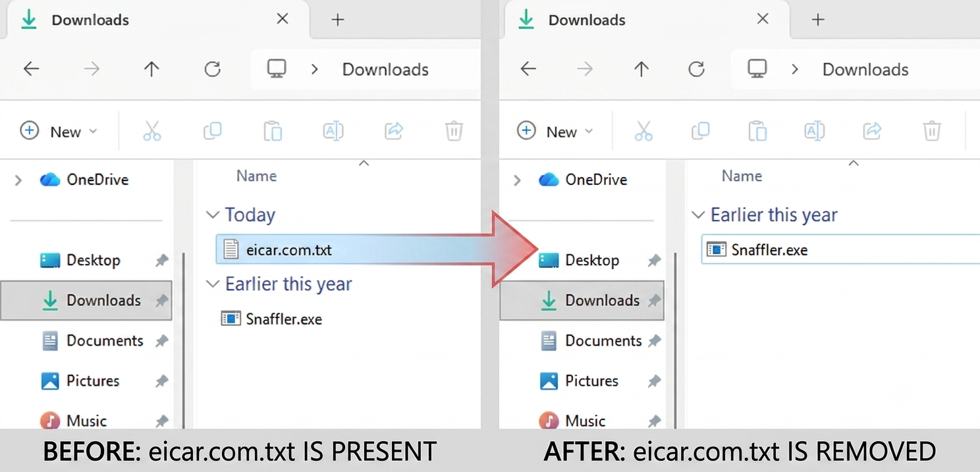
Task: Open Documents in left window sidebar
Action: pyautogui.click(x=86, y=340)
